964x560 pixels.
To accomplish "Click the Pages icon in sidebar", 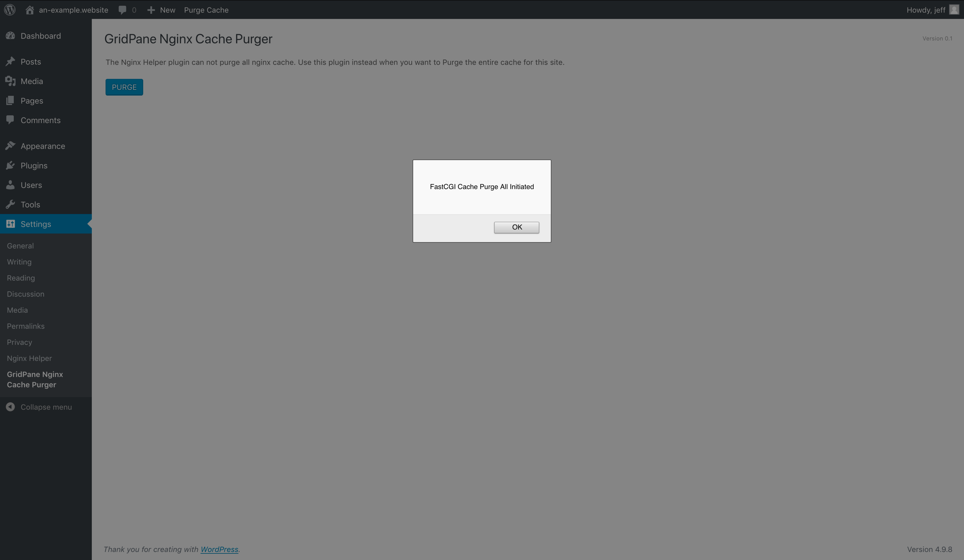I will point(10,100).
